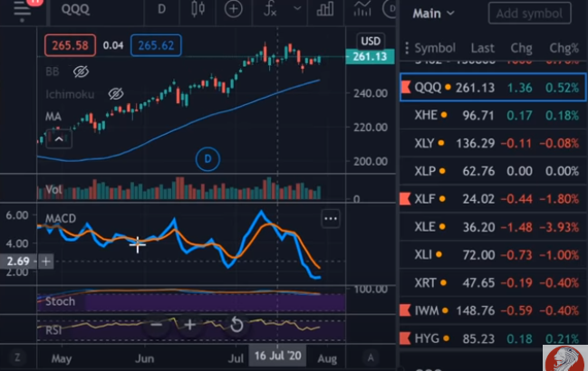Toggle visibility of the BB indicator
The image size is (588, 371).
[x=81, y=71]
